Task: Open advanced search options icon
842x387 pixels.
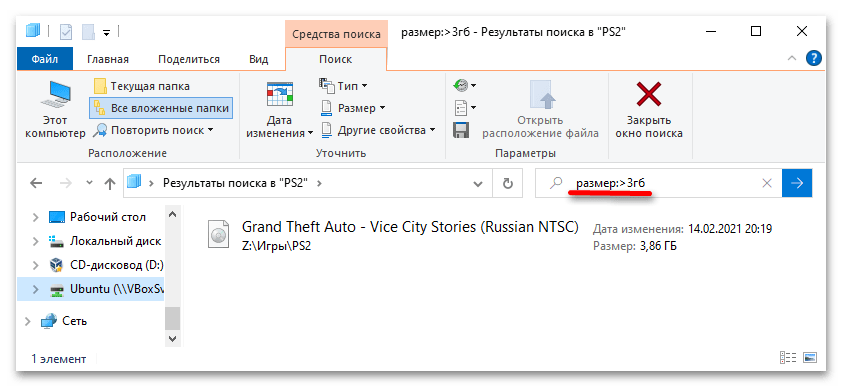Action: point(464,108)
